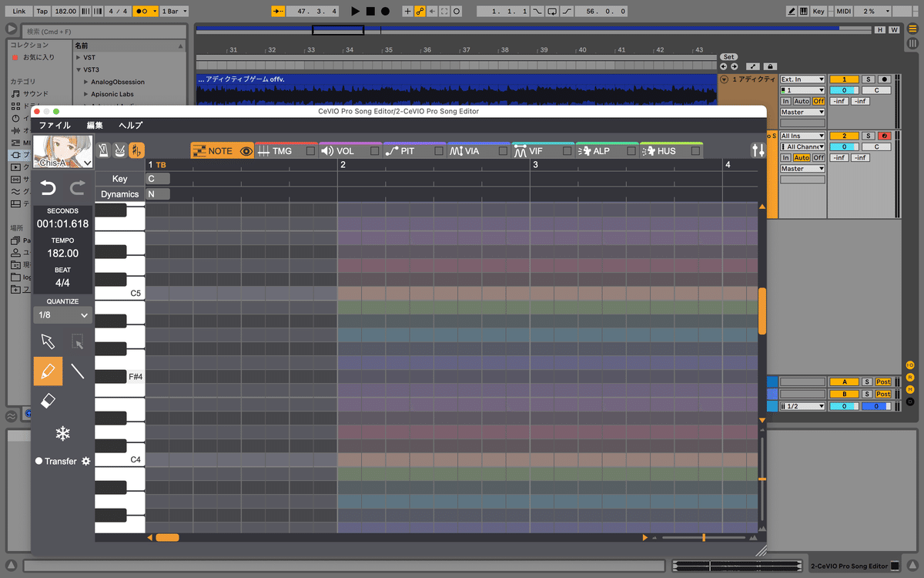Select the pencil note-drawing tool
The image size is (924, 578).
click(x=48, y=371)
